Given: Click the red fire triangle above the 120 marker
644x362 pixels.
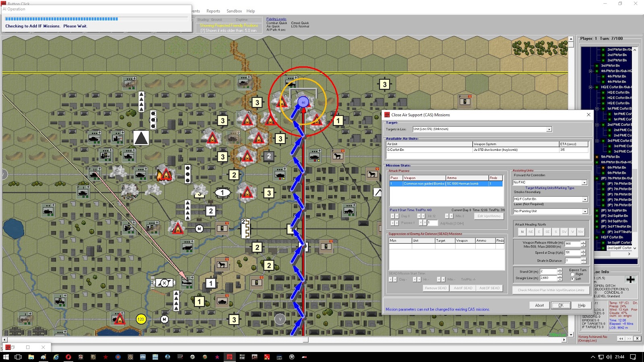Looking at the screenshot, I should [119, 319].
